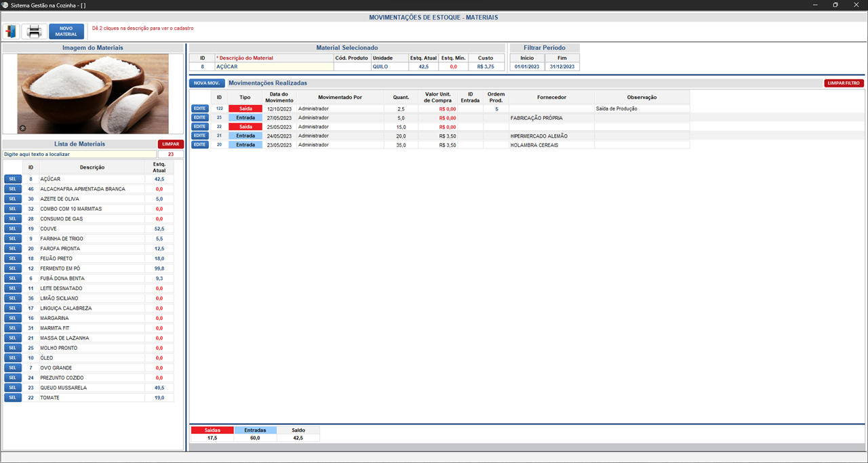
Task: Click SEL for COMBO COM 10 MARMITAS
Action: [x=13, y=209]
